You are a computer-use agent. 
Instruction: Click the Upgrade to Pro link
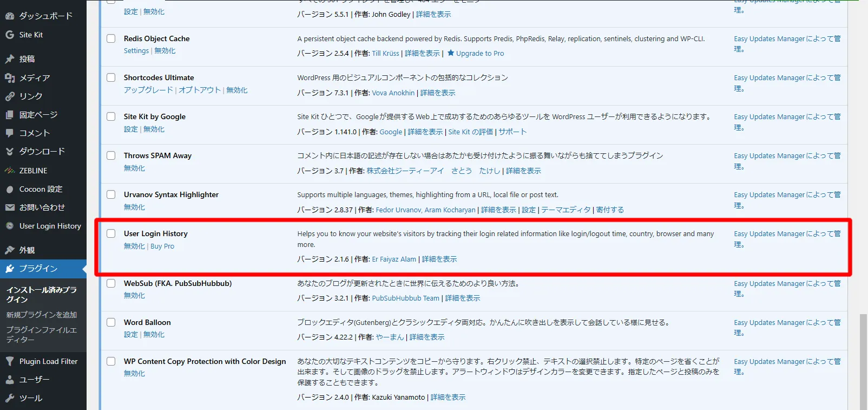click(479, 54)
